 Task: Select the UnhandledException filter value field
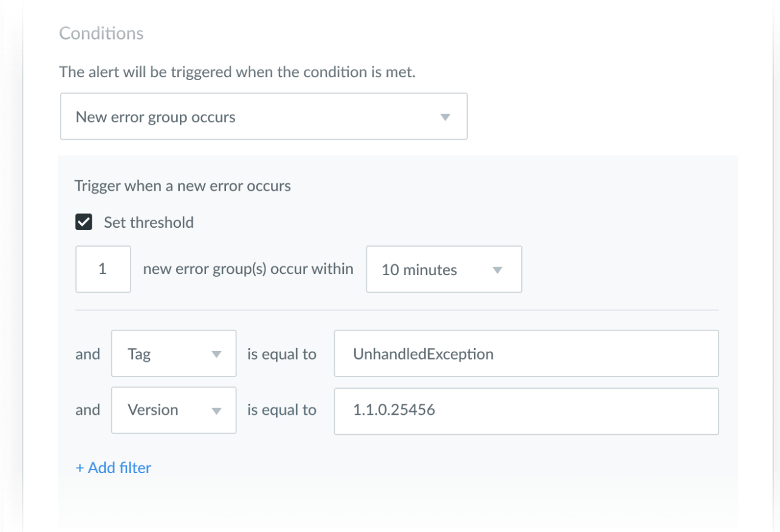526,353
